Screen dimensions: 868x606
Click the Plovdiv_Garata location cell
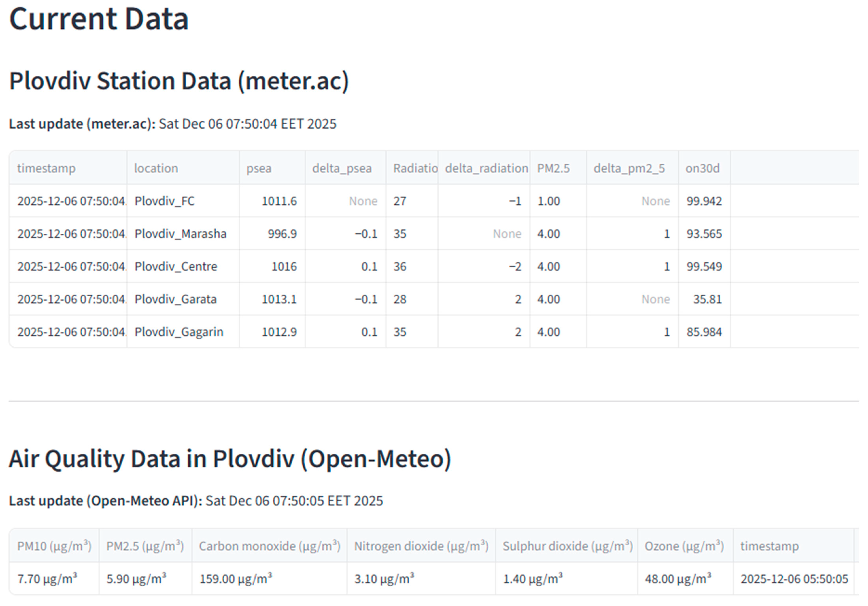175,299
